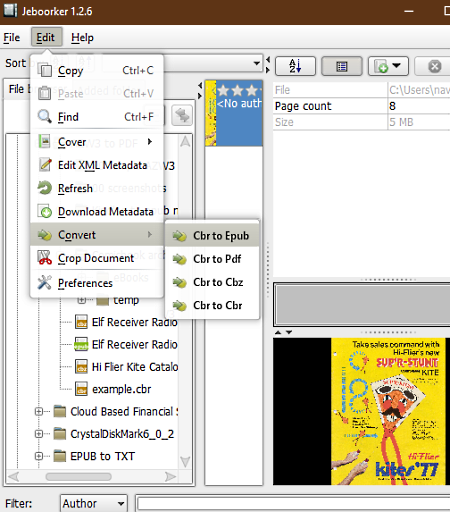This screenshot has height=512, width=450.
Task: Click the Preferences tools icon
Action: [44, 283]
